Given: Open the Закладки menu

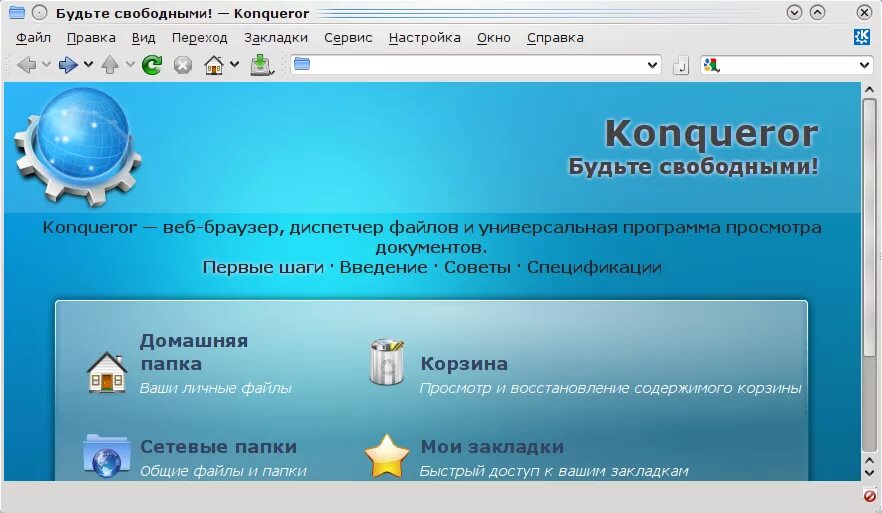Looking at the screenshot, I should click(x=276, y=38).
